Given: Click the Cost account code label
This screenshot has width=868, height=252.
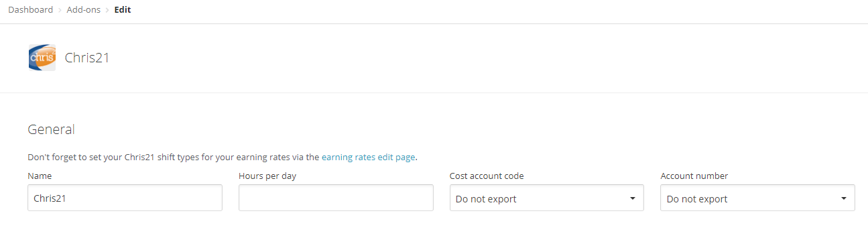Looking at the screenshot, I should (x=487, y=176).
